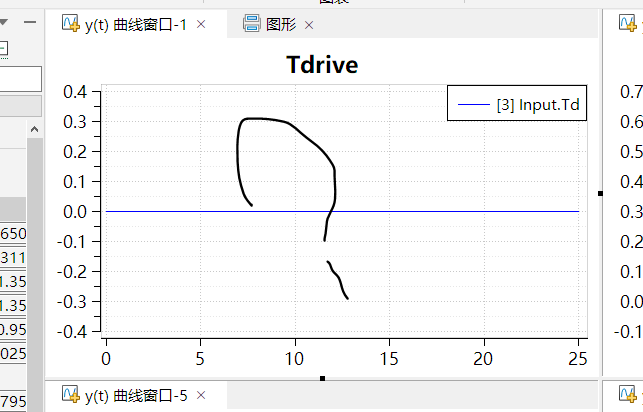Click the left panel minimize dash button
The width and height of the screenshot is (643, 412).
click(30, 22)
